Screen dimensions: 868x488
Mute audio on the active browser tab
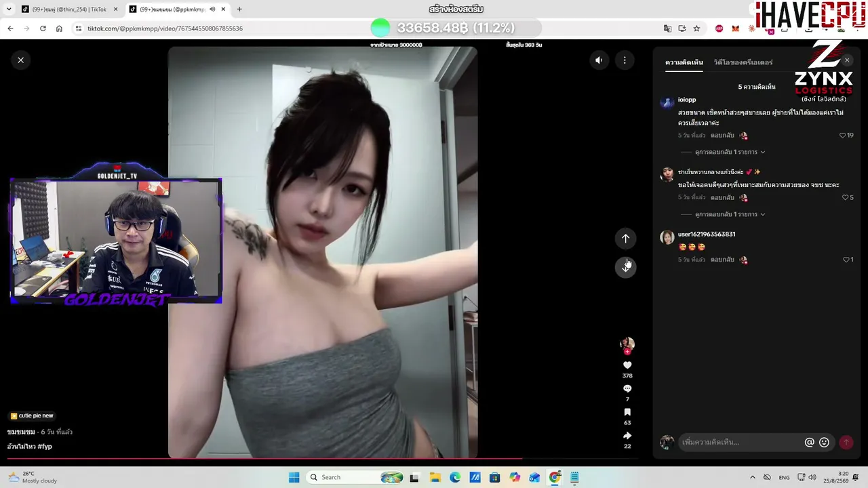(212, 9)
